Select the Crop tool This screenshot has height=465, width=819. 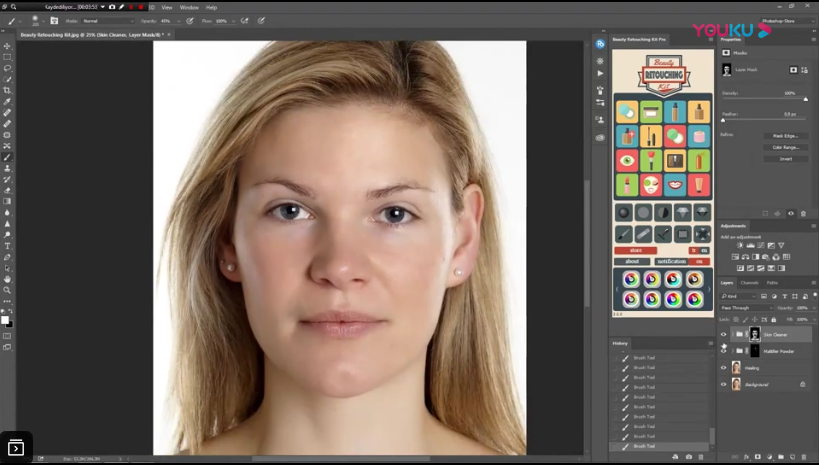click(x=7, y=90)
